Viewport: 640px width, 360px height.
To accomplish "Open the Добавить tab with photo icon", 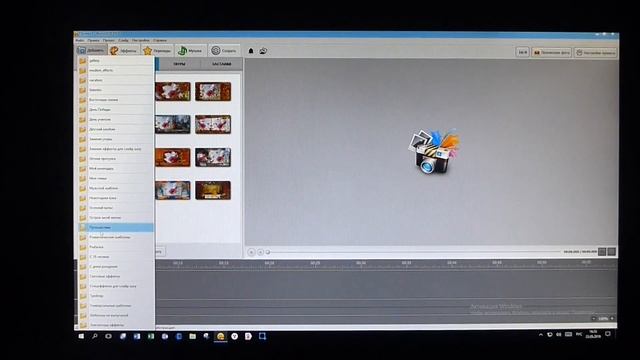I will (91, 50).
